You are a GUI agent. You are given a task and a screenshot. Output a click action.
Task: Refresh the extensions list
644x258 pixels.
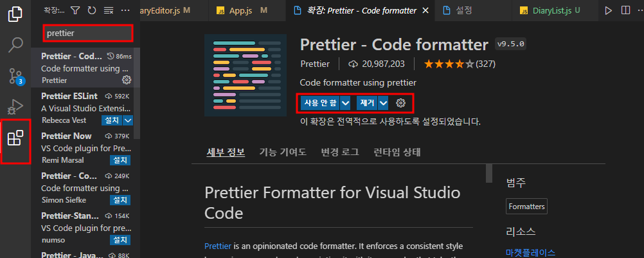tap(92, 11)
